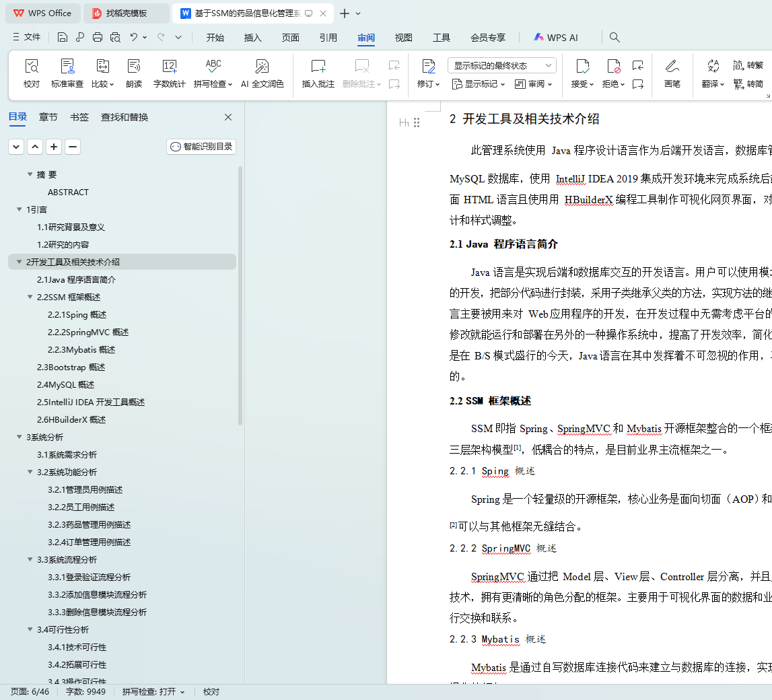This screenshot has height=700, width=772.
Task: Click the drag handle dots beside heading
Action: (417, 123)
